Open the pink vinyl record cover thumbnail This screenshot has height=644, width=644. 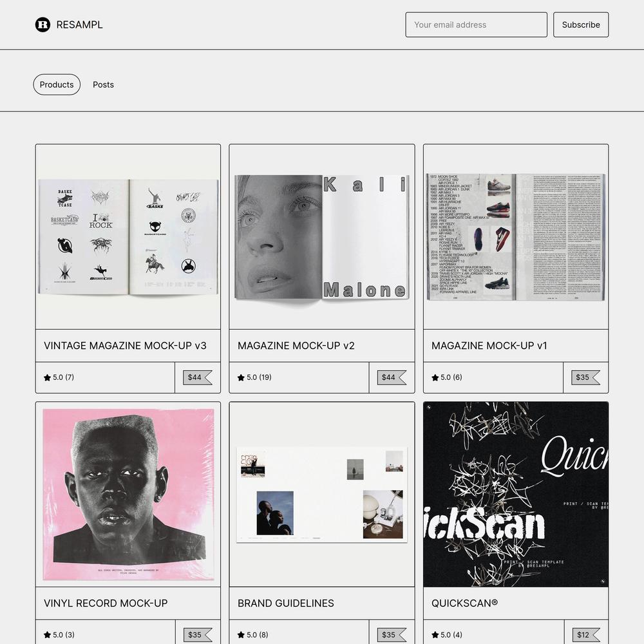[128, 495]
